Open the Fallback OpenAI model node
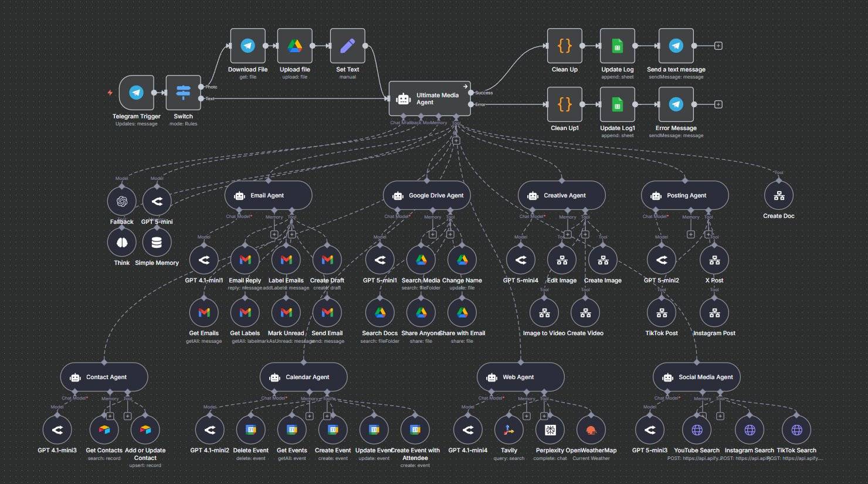This screenshot has width=868, height=484. click(x=122, y=202)
